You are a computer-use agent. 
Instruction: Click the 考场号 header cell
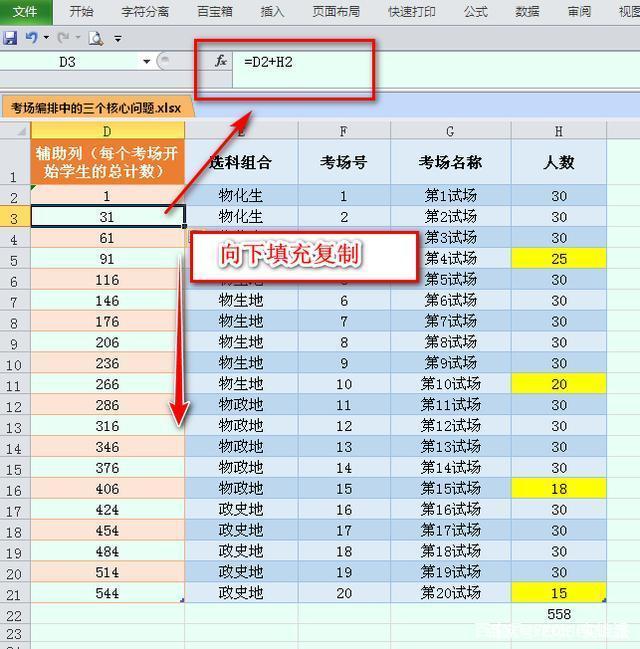[344, 162]
